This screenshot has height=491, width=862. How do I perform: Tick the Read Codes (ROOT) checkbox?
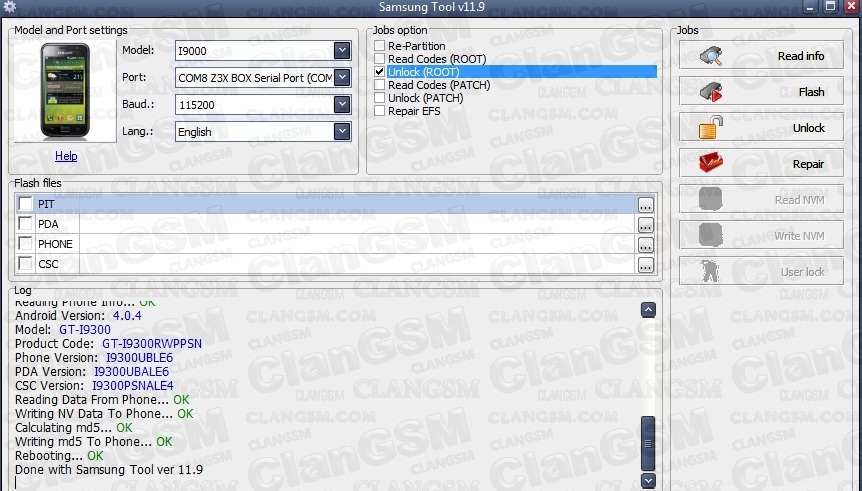(x=379, y=58)
